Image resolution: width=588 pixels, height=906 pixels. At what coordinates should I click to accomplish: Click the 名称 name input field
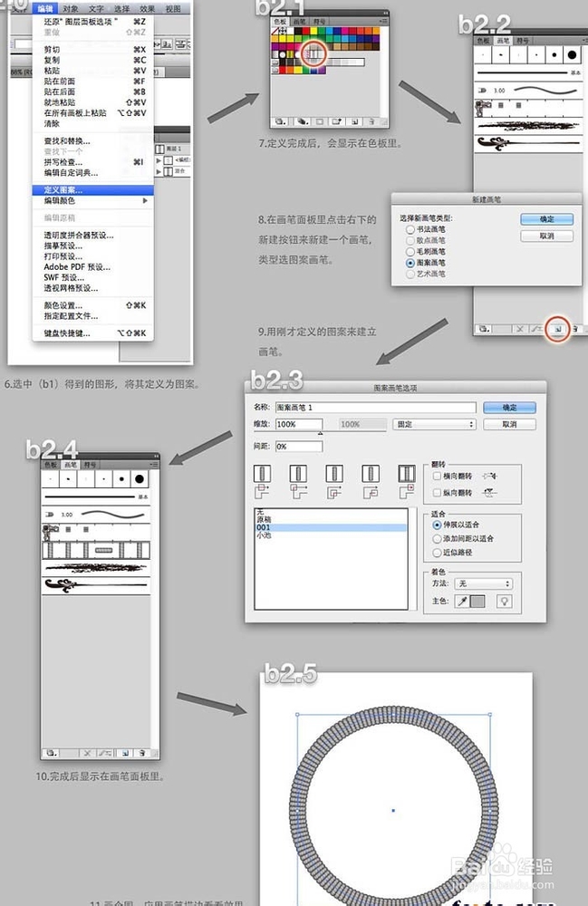[376, 408]
